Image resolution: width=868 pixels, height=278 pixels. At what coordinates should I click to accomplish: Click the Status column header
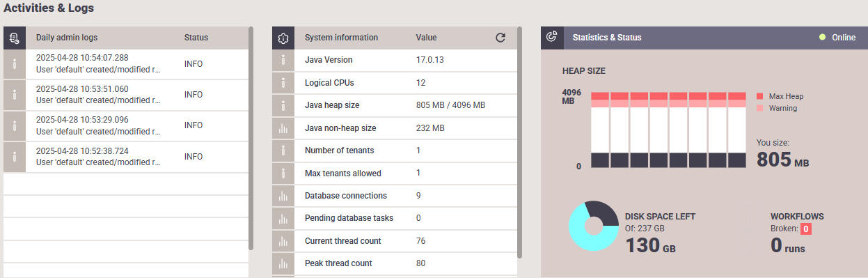point(196,38)
